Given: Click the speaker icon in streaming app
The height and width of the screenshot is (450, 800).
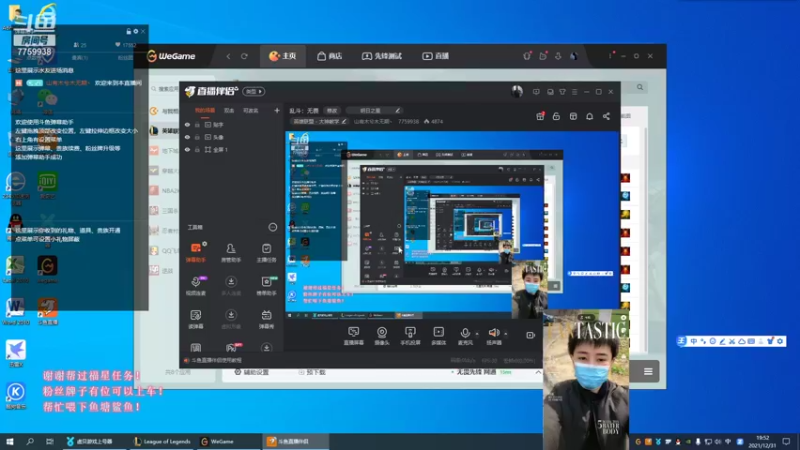Looking at the screenshot, I should click(494, 333).
